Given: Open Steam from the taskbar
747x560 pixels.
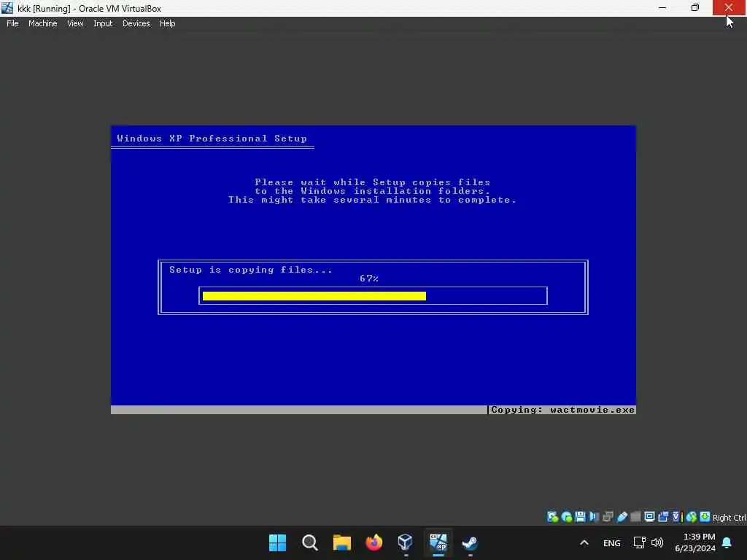Looking at the screenshot, I should pos(471,542).
